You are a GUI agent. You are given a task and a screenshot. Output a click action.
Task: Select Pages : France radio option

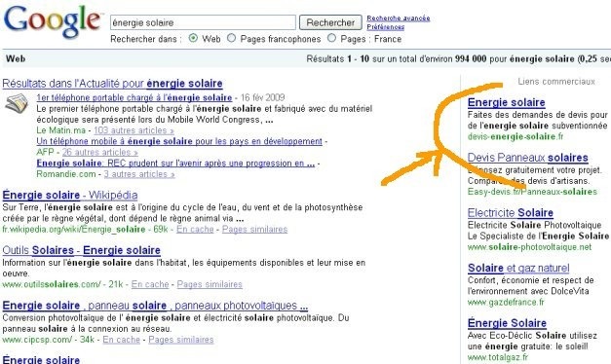coord(331,38)
